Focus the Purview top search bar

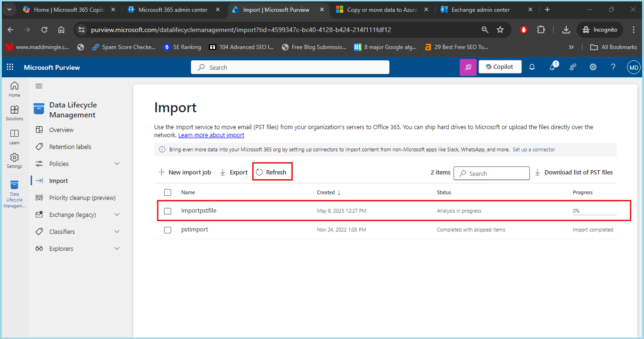(290, 67)
